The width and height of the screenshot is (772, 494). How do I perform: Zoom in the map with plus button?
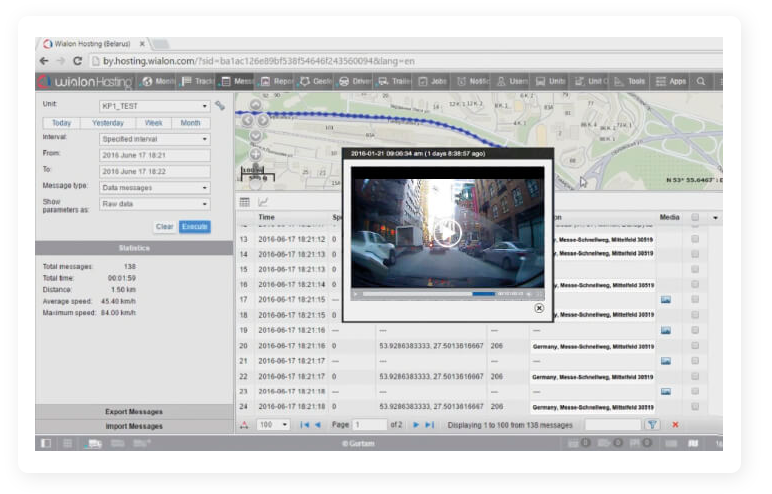click(256, 155)
